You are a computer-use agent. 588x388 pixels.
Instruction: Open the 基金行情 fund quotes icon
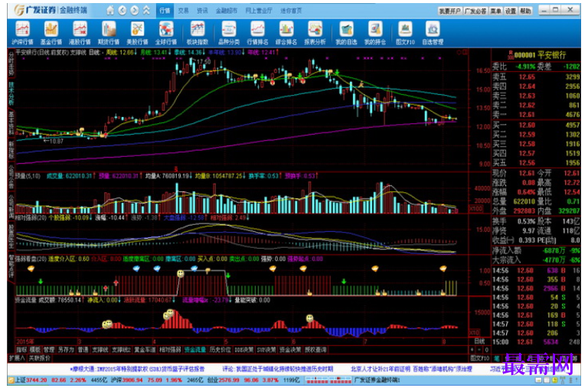(51, 34)
